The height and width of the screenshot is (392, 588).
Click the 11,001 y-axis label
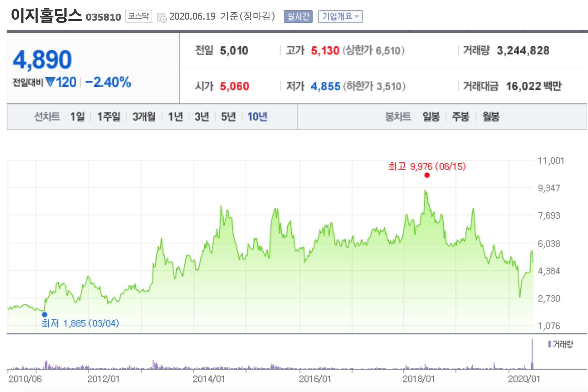(551, 161)
